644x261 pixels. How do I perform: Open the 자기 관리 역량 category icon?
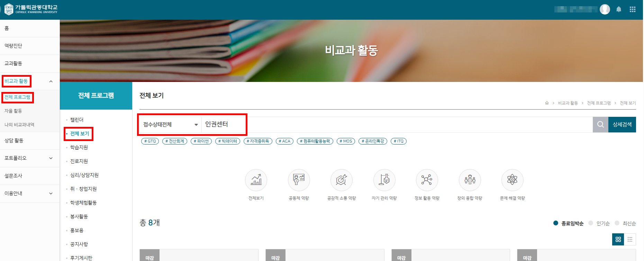point(384,180)
